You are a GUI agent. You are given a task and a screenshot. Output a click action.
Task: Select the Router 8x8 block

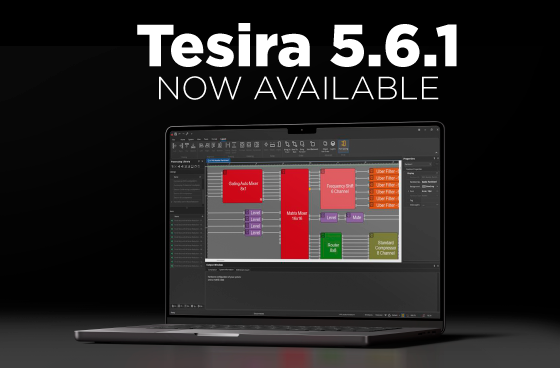coord(331,245)
